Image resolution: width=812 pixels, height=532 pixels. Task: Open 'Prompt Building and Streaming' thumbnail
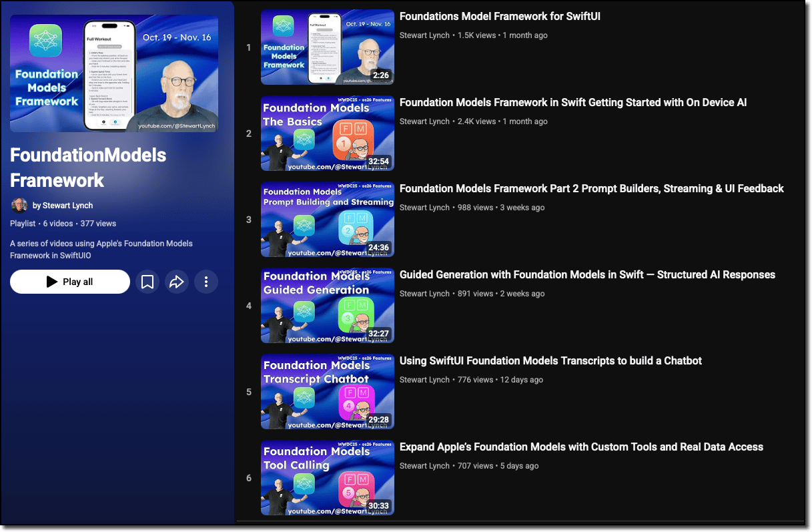(327, 220)
